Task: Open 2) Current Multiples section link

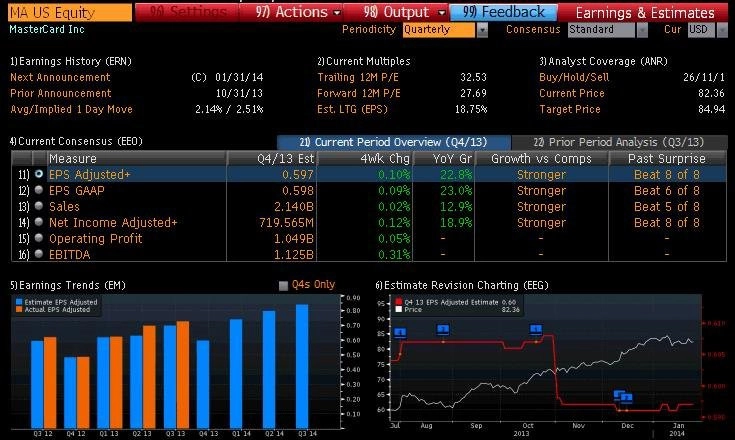Action: [x=364, y=61]
